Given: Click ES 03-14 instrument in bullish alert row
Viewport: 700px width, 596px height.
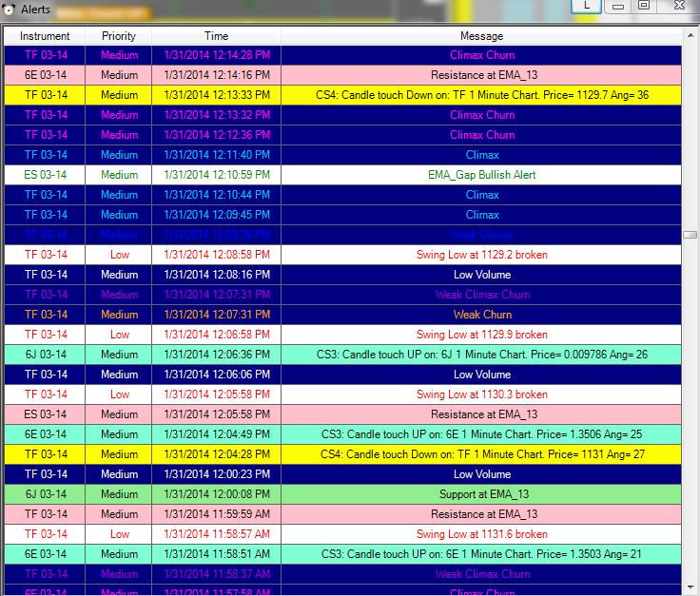Looking at the screenshot, I should [45, 175].
